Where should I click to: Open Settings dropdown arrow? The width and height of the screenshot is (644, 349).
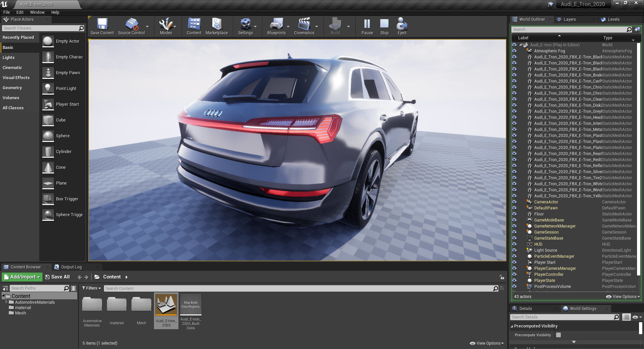click(x=255, y=27)
